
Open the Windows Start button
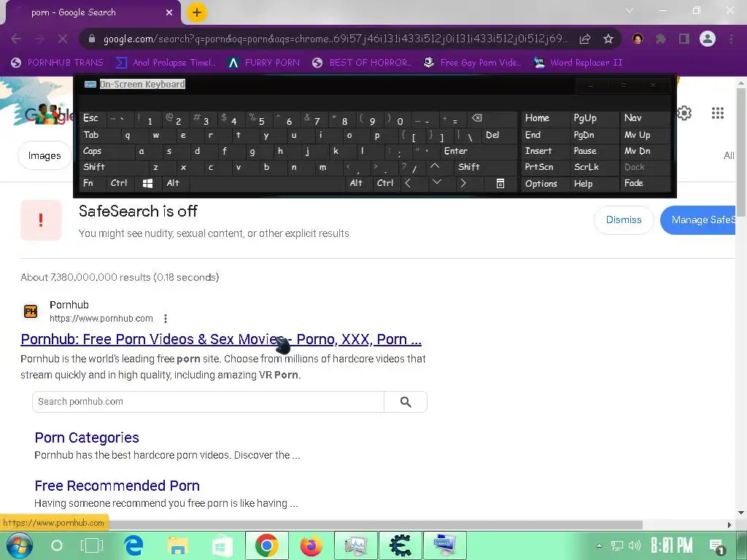(19, 545)
